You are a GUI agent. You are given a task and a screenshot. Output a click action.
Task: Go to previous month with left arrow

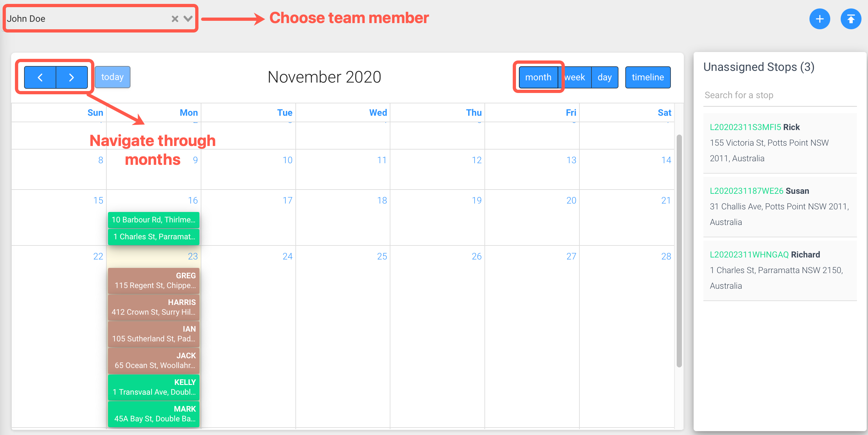coord(40,77)
